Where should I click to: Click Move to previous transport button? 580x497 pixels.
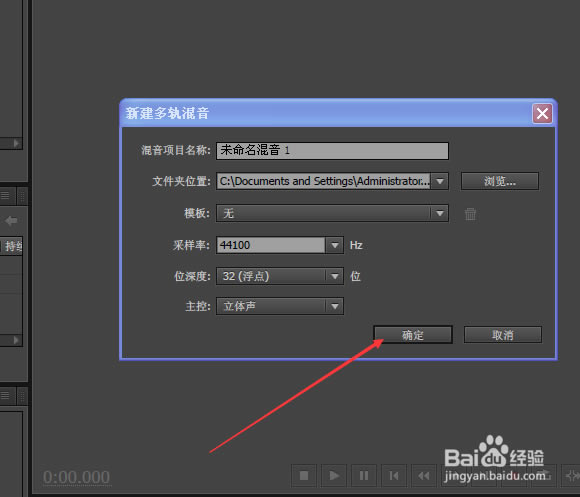(394, 476)
